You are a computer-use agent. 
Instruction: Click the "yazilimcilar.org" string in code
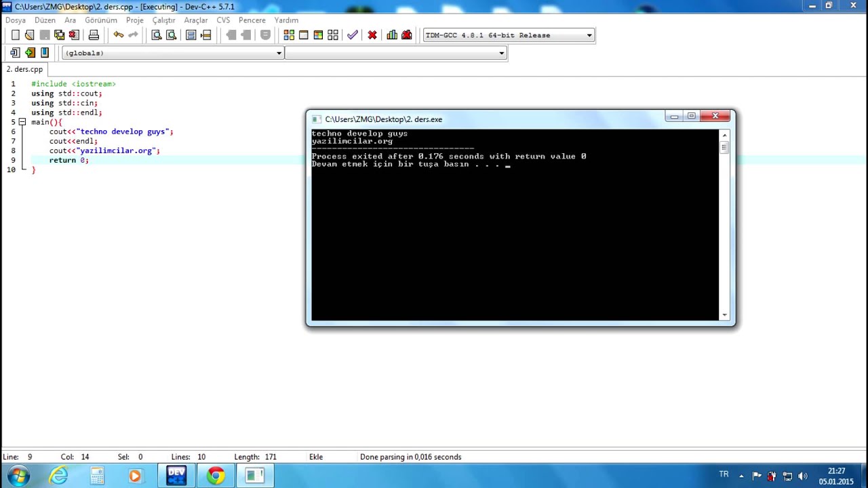tap(116, 150)
